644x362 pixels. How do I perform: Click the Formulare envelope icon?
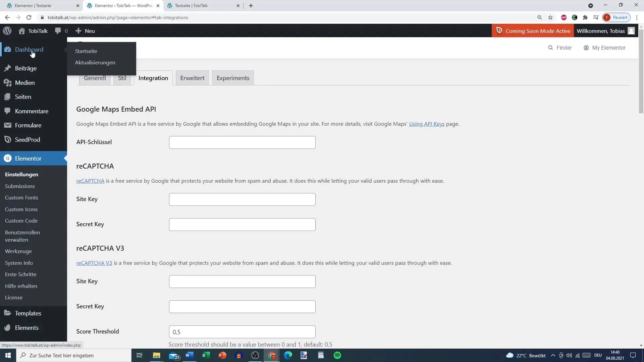click(x=7, y=125)
